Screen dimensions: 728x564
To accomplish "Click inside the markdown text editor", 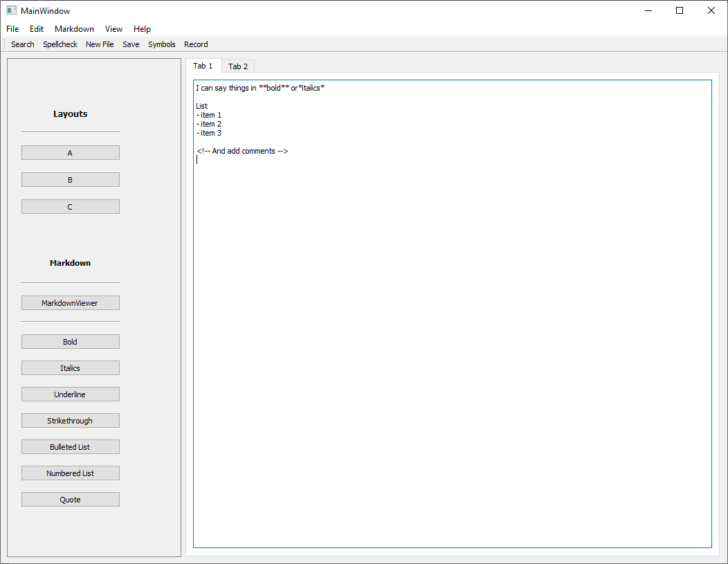I will point(452,346).
